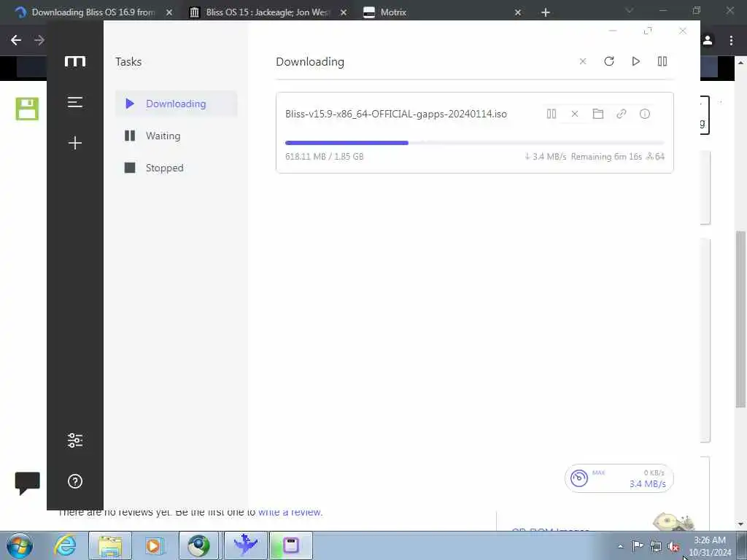The height and width of the screenshot is (560, 747).
Task: Launch Internet Explorer from taskbar
Action: click(x=65, y=545)
